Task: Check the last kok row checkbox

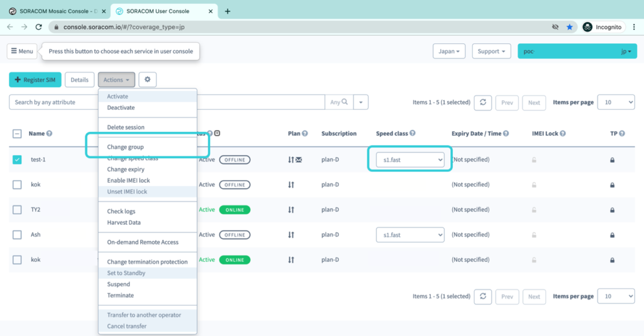Action: pos(17,259)
